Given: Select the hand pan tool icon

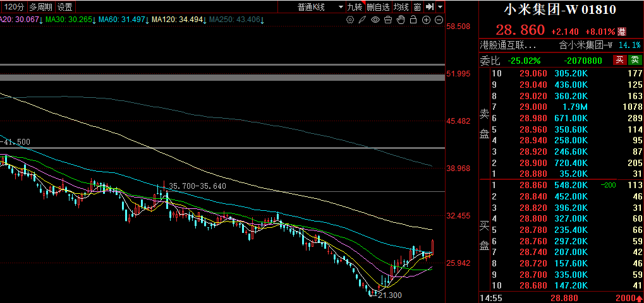Looking at the screenshot, I should [x=401, y=20].
